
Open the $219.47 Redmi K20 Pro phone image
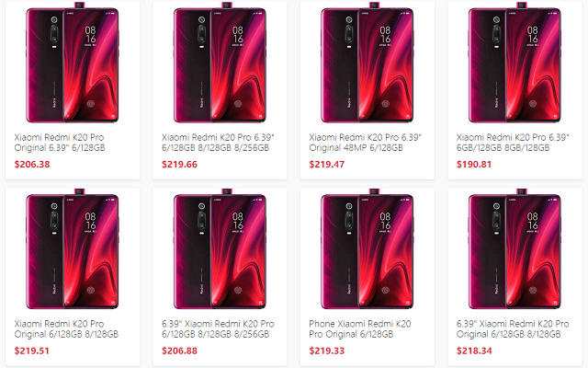pos(367,63)
